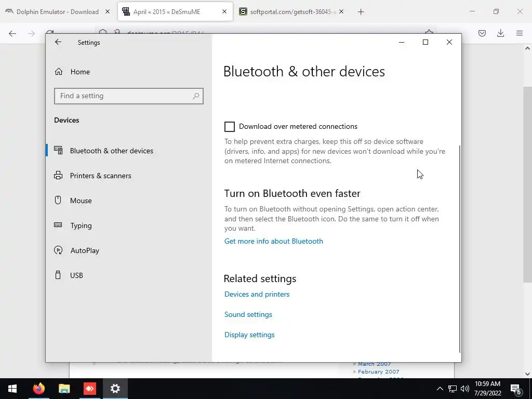The image size is (532, 399).
Task: Open Display settings link
Action: pos(249,335)
